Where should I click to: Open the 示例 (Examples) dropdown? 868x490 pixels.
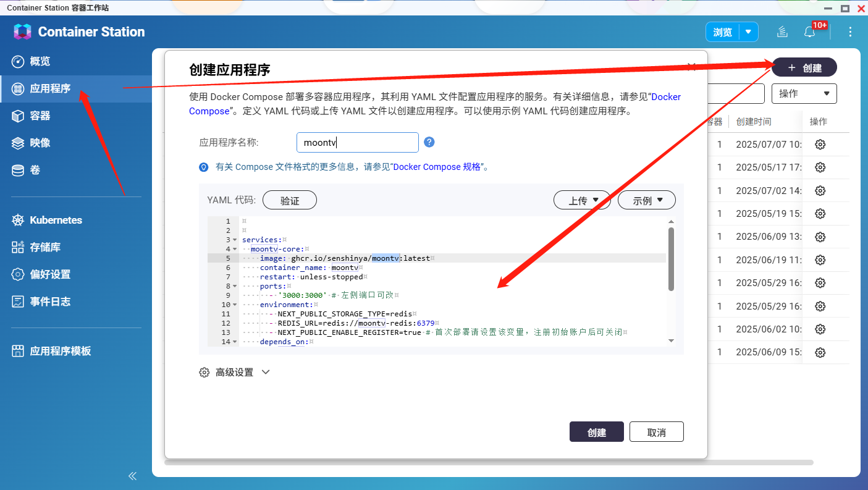[646, 200]
